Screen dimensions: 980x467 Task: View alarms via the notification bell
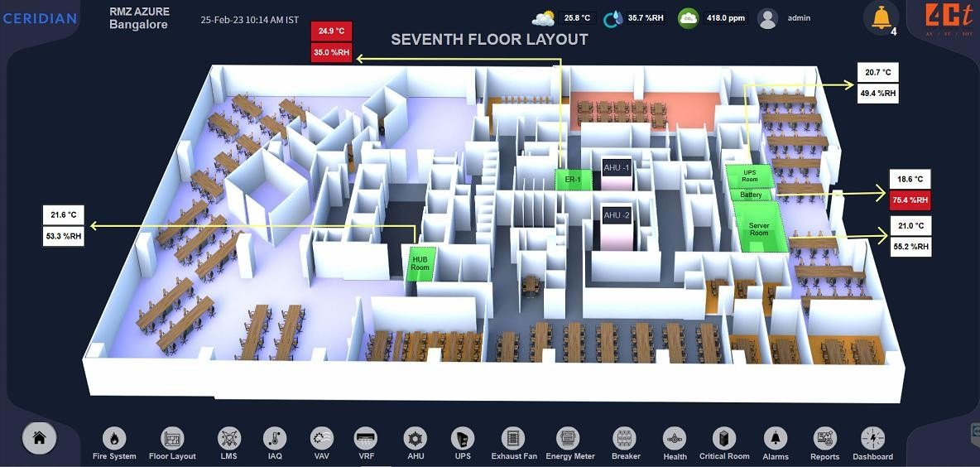point(882,17)
